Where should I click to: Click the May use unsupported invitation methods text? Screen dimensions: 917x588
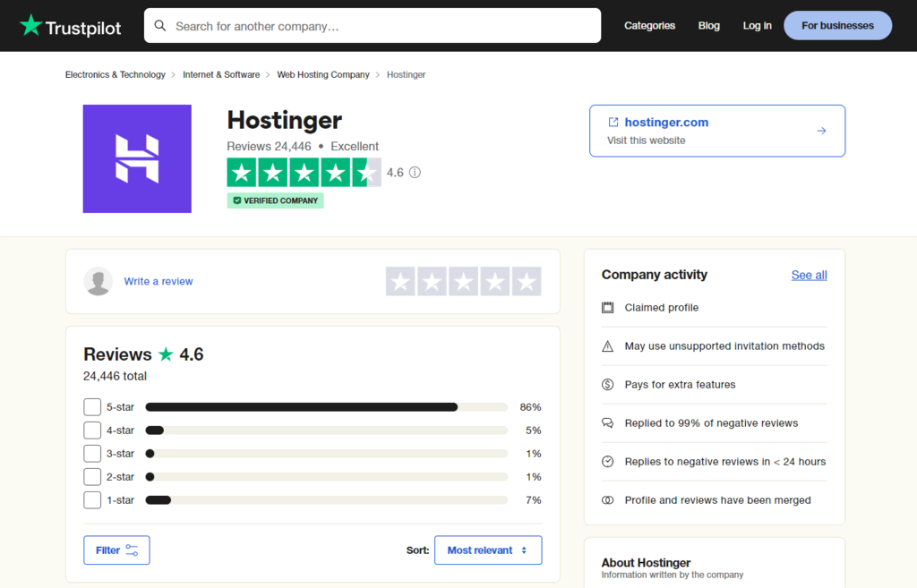pos(724,346)
